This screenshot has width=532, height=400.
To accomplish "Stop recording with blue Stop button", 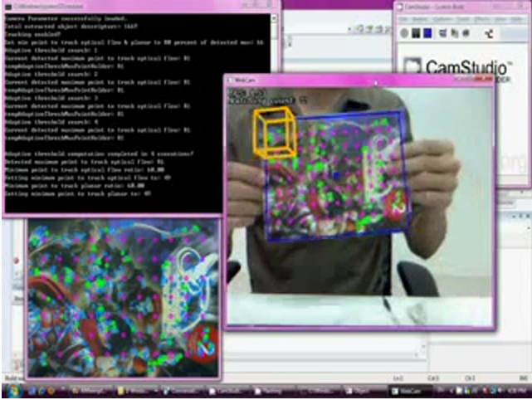I will point(427,33).
